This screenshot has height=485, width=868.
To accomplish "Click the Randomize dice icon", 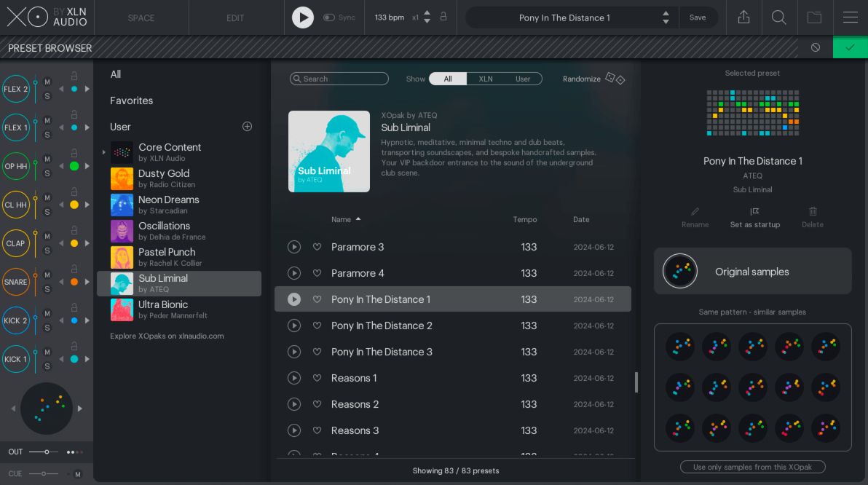I will pyautogui.click(x=615, y=79).
